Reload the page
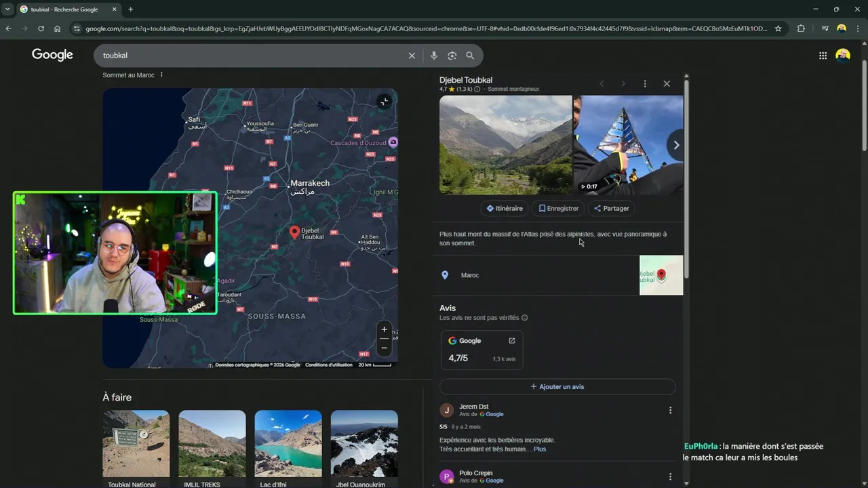 click(x=41, y=28)
